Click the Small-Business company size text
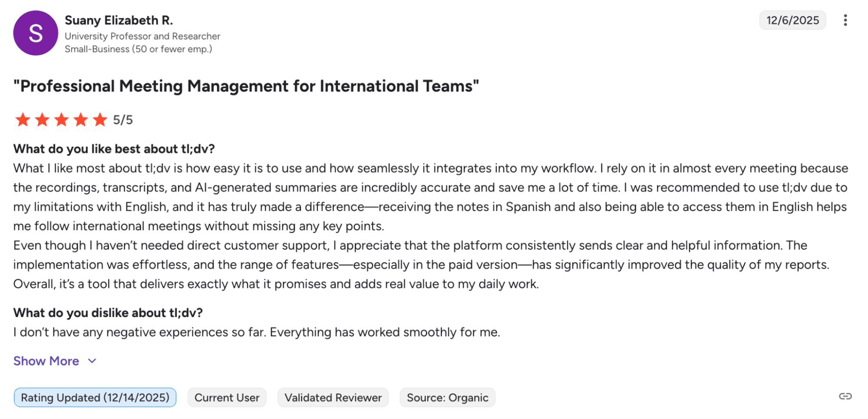This screenshot has width=868, height=419. pos(138,49)
